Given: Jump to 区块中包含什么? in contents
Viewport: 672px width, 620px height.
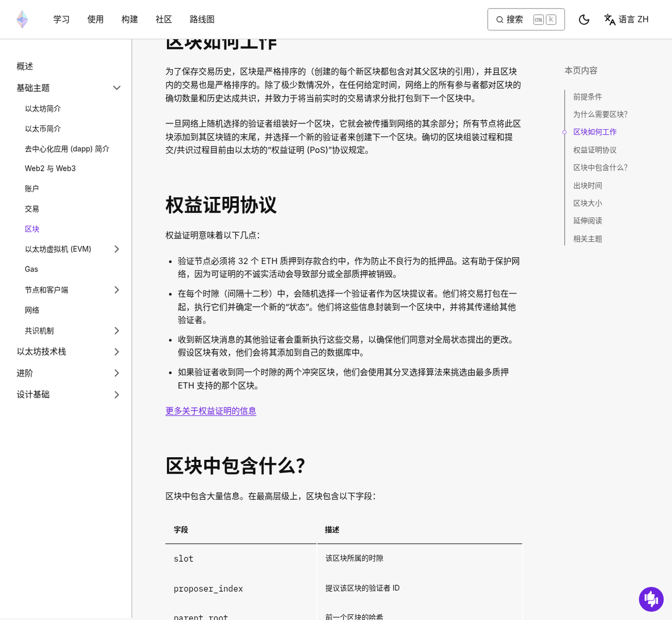Looking at the screenshot, I should 601,167.
